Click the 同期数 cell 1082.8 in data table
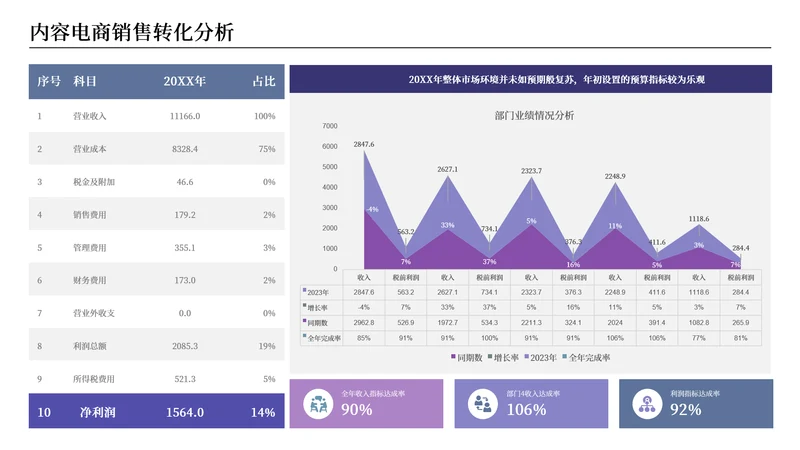The height and width of the screenshot is (450, 800). (x=698, y=323)
